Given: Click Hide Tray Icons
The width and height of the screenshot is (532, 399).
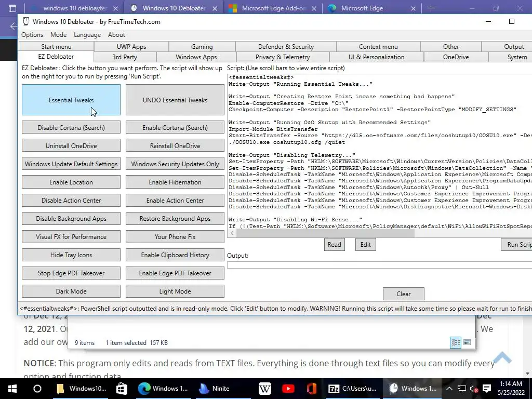Looking at the screenshot, I should (71, 255).
